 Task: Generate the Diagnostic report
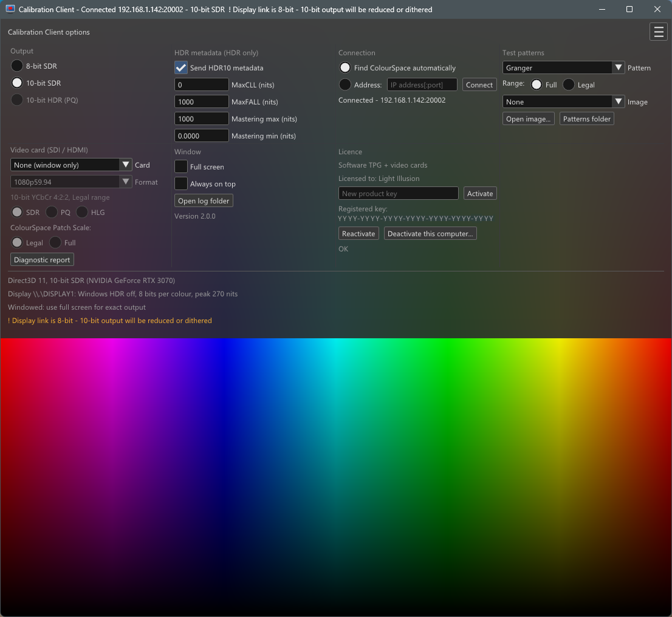click(x=42, y=260)
